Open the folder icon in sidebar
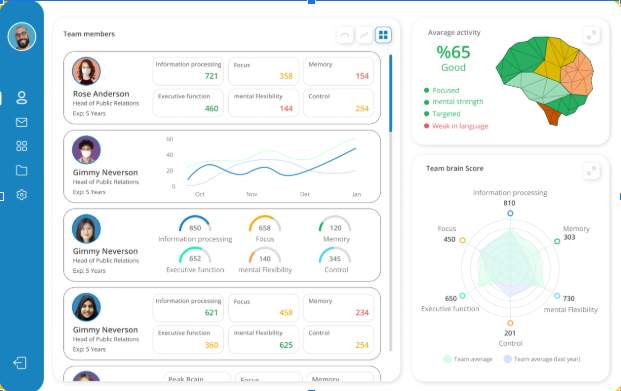The width and height of the screenshot is (621, 391). click(21, 170)
